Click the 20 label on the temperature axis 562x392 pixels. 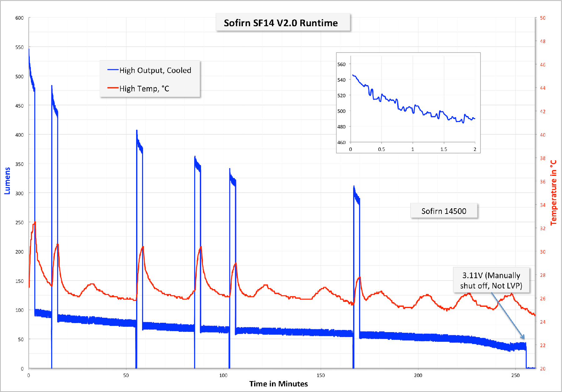(543, 369)
